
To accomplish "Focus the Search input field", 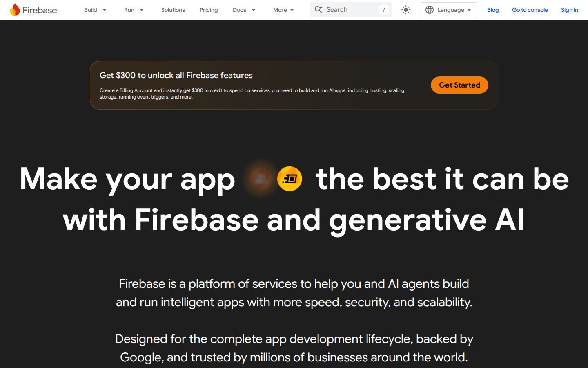I will [x=351, y=10].
